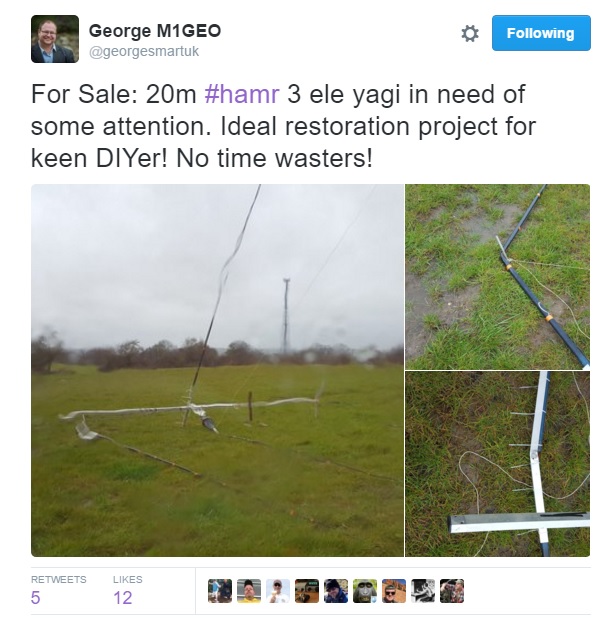Open the #hamr hashtag
Screen dimensions: 616x622
242,94
